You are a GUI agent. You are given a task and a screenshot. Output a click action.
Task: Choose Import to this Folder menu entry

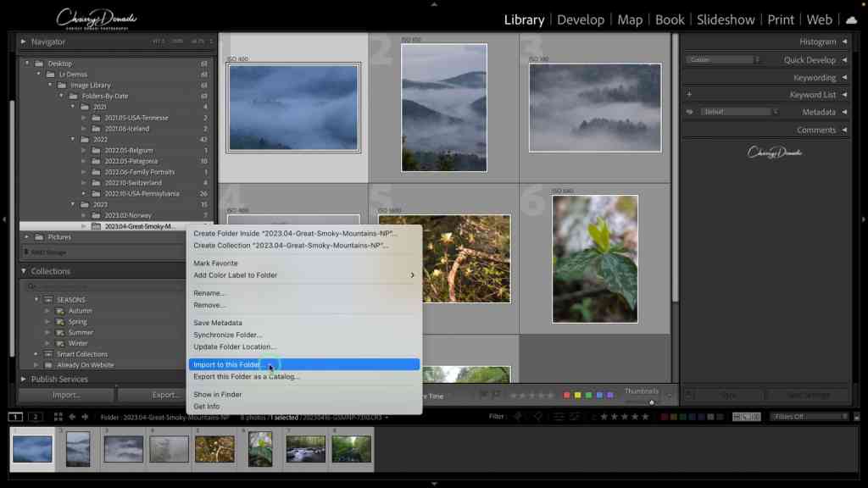304,364
